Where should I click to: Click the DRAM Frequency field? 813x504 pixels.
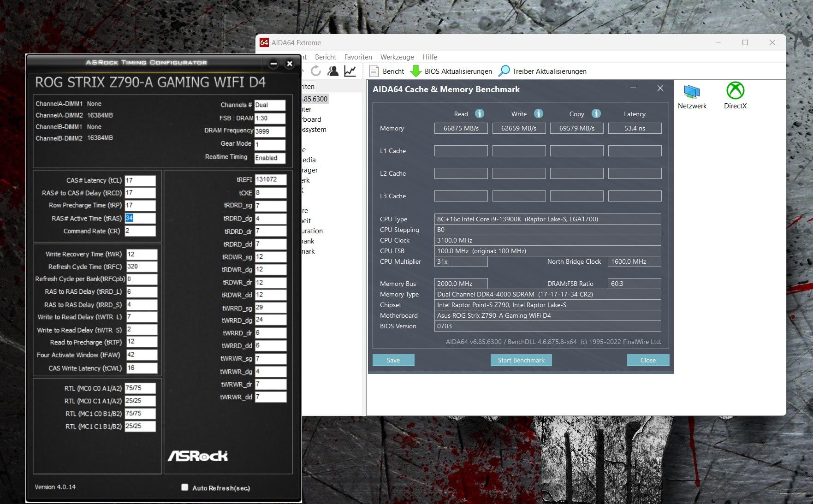(x=270, y=131)
